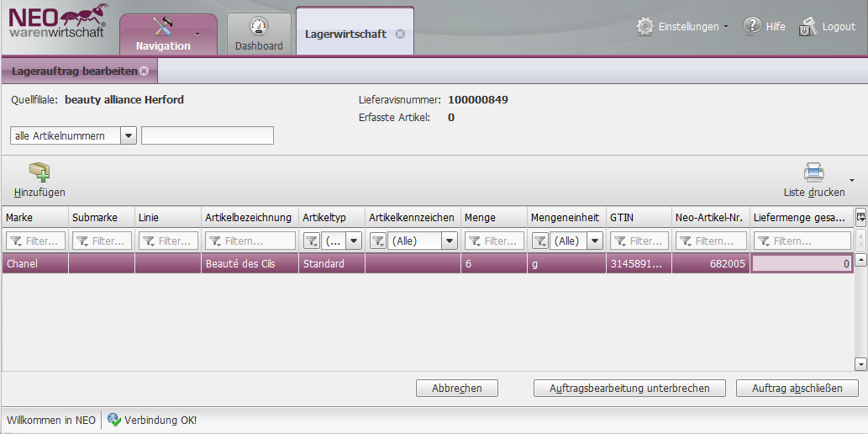The height and width of the screenshot is (434, 868).
Task: Click the NEO Warenwirtschaft logo
Action: coord(57,21)
